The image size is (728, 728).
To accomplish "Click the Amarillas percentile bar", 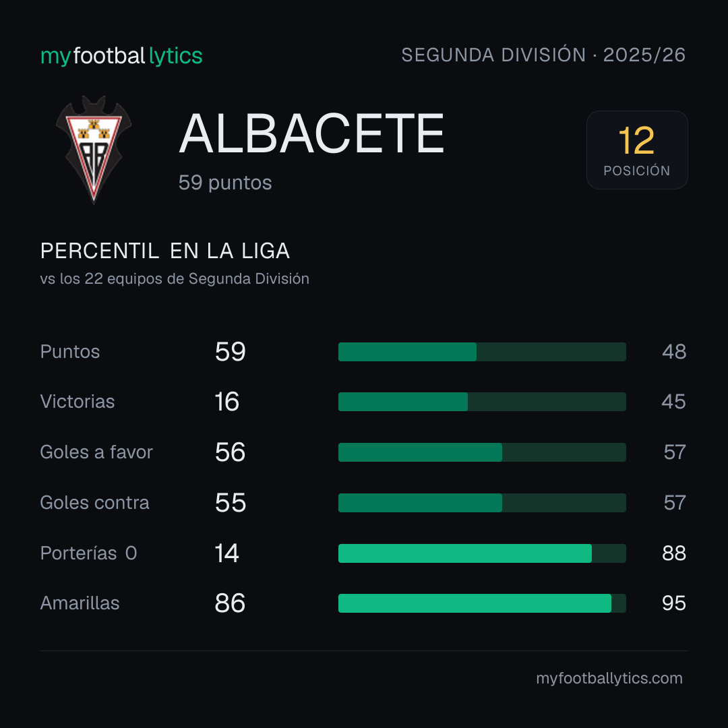I will point(482,603).
